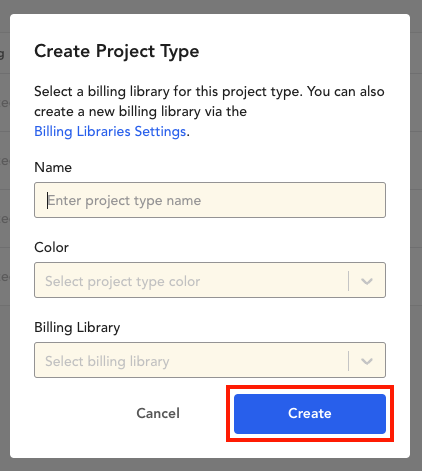The height and width of the screenshot is (471, 422).
Task: Click the Billing Library field label
Action: 77,327
